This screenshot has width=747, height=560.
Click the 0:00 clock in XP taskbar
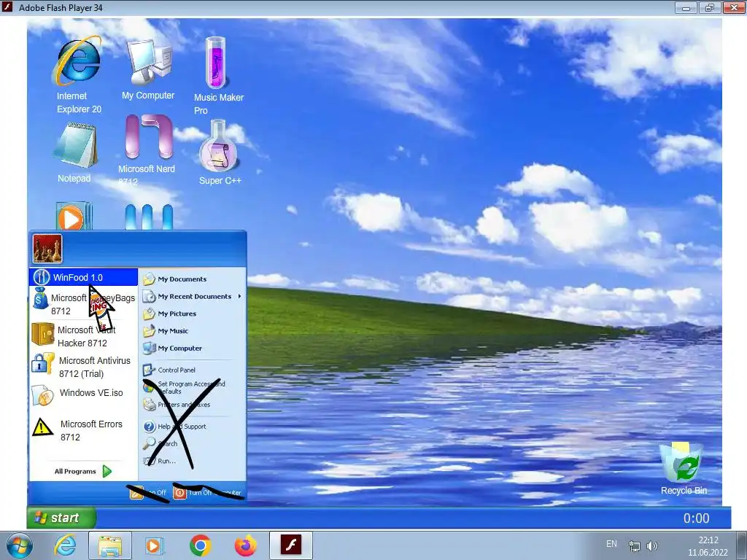696,518
